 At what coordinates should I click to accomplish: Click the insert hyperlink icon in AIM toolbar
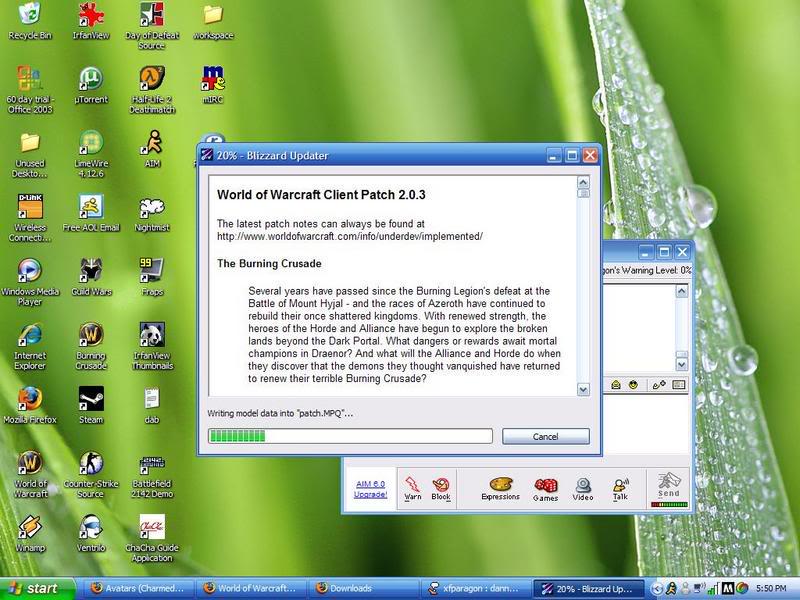(x=659, y=385)
